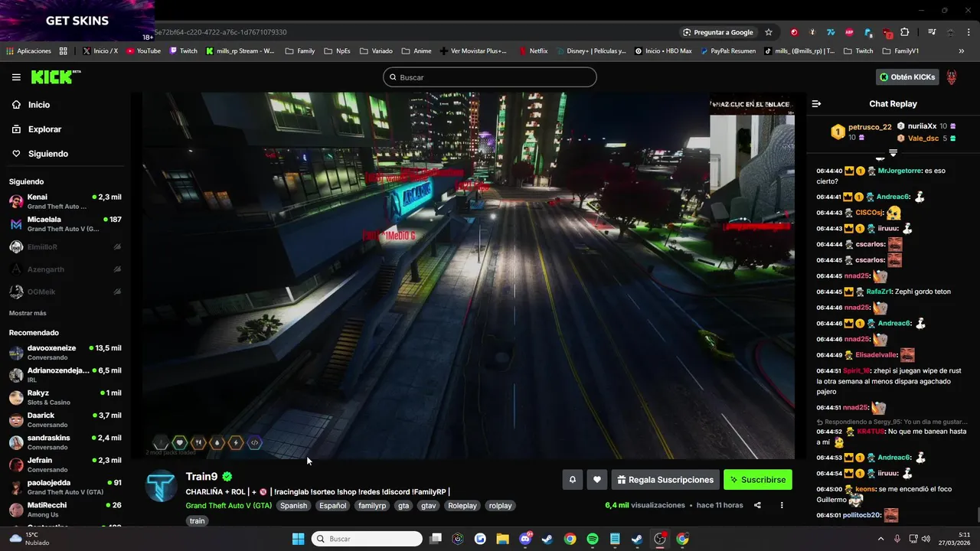Collapse the chat panel with the arrow icon
The image size is (980, 551).
click(816, 104)
